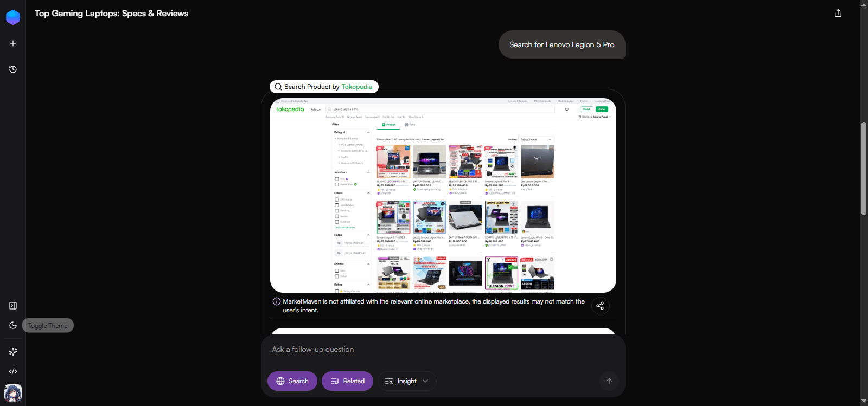Open the user avatar profile

coord(13,393)
